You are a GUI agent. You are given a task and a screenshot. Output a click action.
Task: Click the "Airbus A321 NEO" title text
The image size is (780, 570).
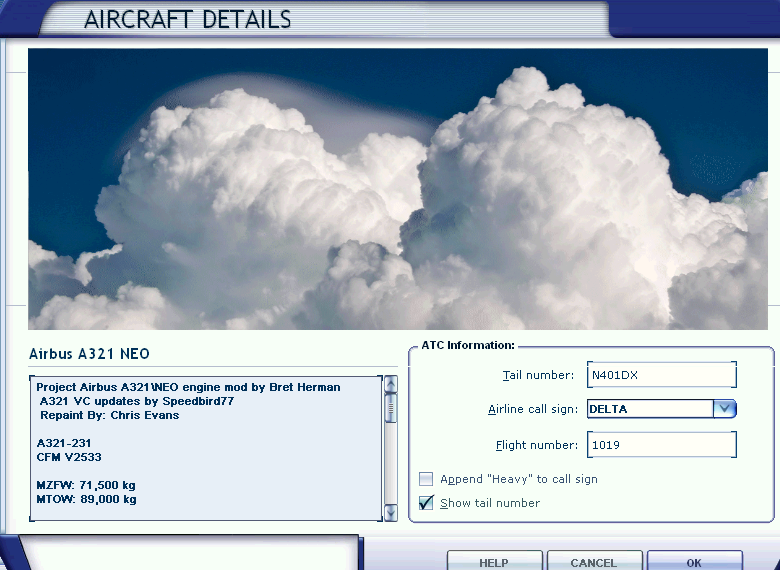pyautogui.click(x=89, y=354)
